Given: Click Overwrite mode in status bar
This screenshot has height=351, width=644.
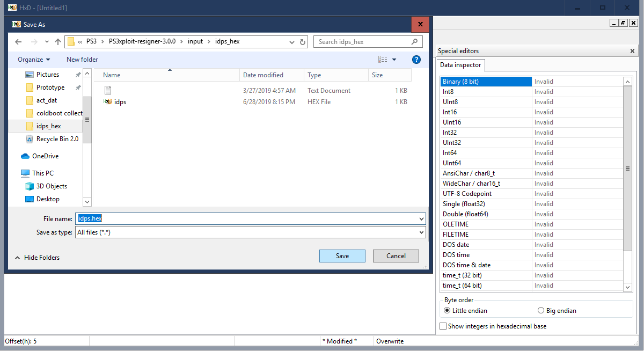Looking at the screenshot, I should coord(390,341).
